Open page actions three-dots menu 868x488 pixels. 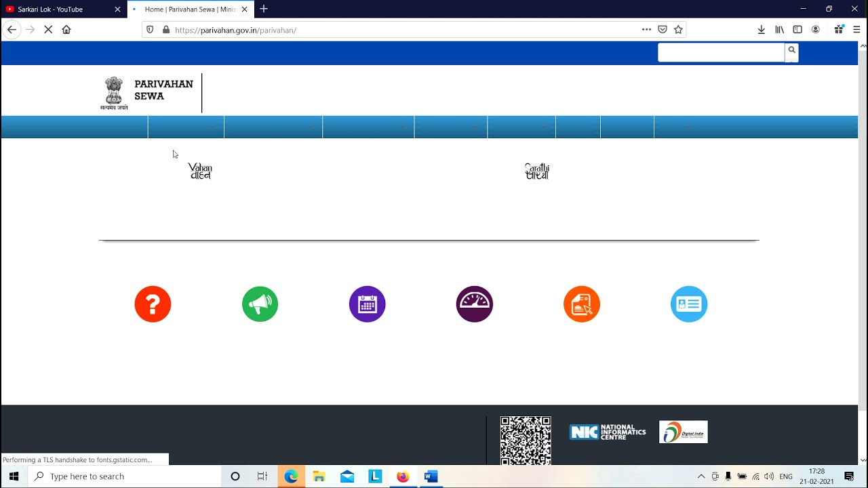646,30
